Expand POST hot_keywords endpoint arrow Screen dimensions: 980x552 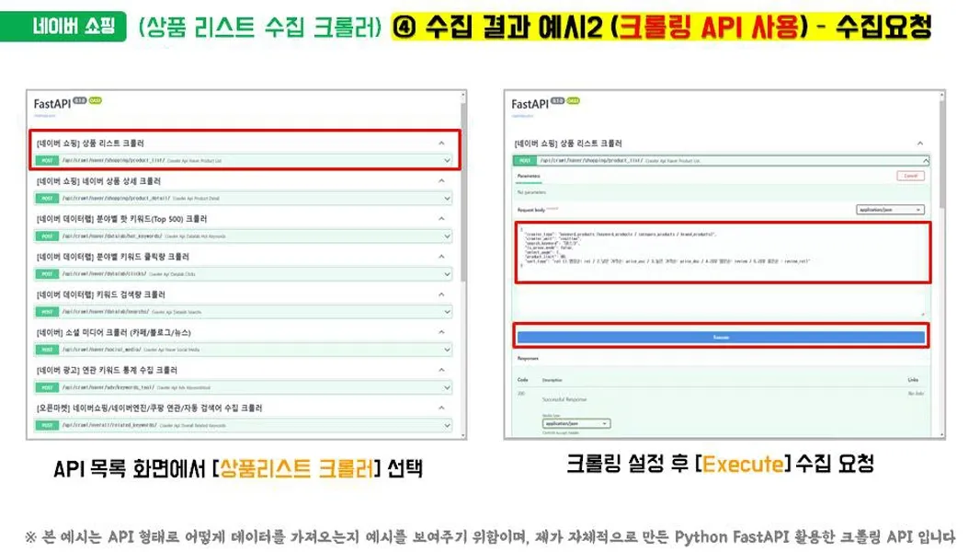(x=447, y=236)
